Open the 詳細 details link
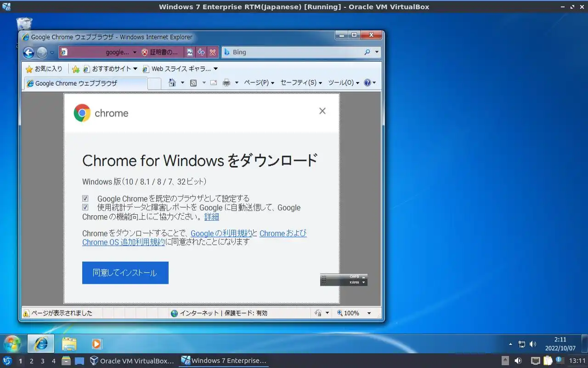 point(212,217)
